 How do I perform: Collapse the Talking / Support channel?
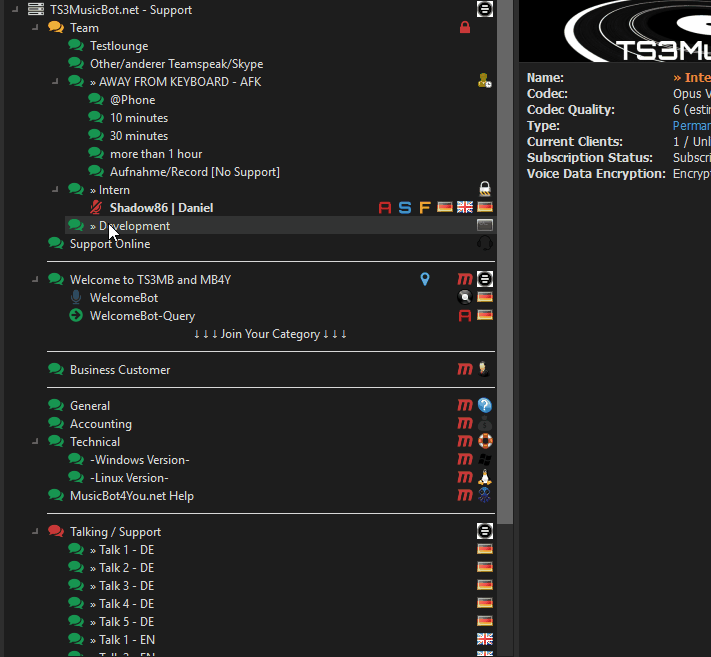[x=35, y=531]
